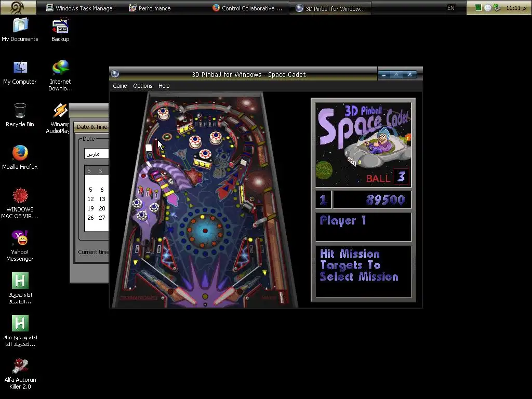This screenshot has width=532, height=399.
Task: Select day 19 in the calendar
Action: click(90, 208)
